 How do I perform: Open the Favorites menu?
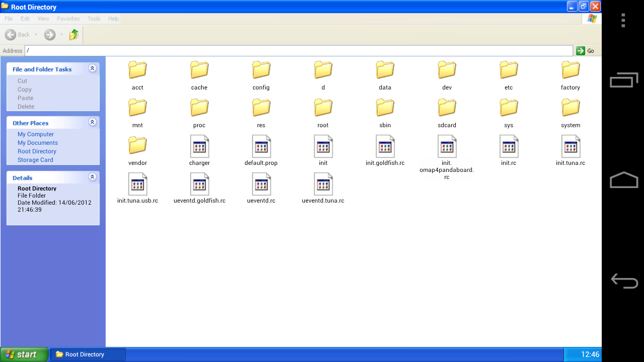(x=68, y=19)
